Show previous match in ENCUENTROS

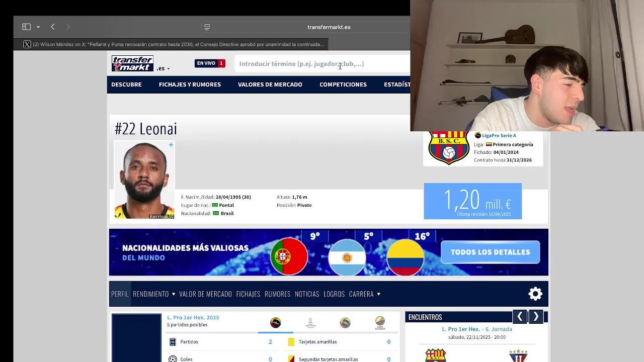[x=520, y=317]
